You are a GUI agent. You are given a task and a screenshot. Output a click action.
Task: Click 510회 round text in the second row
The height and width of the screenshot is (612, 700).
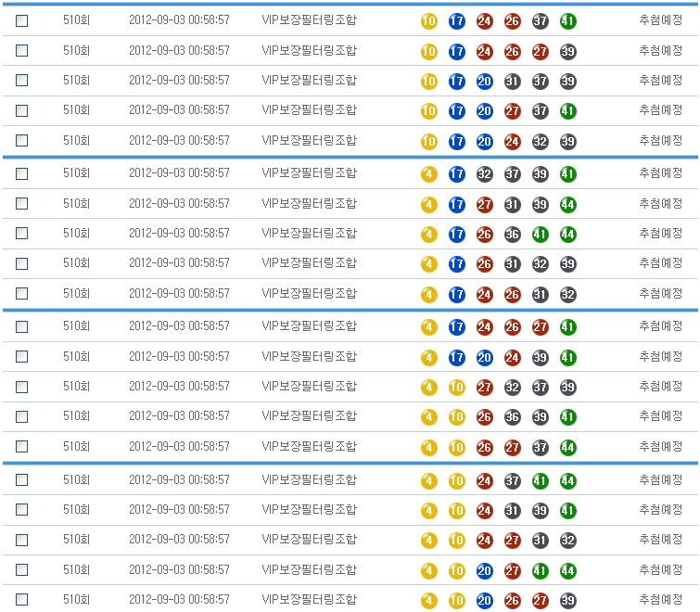[x=76, y=50]
